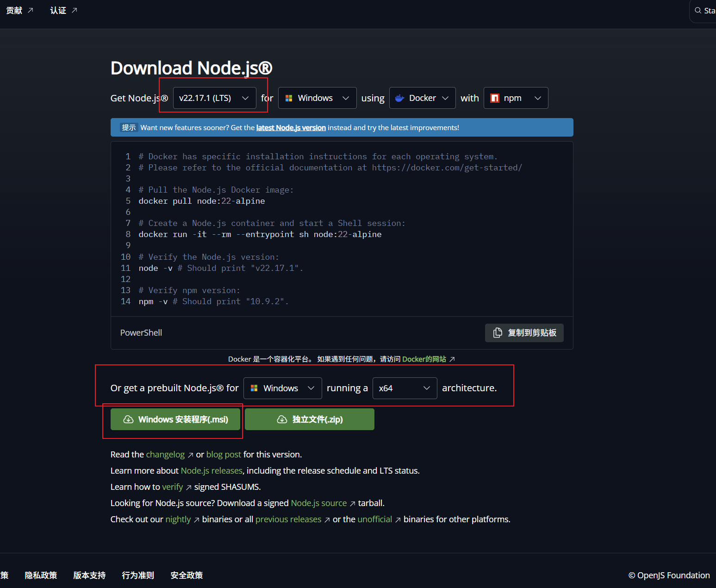Click the 提示 badge in blue banner

coord(129,128)
